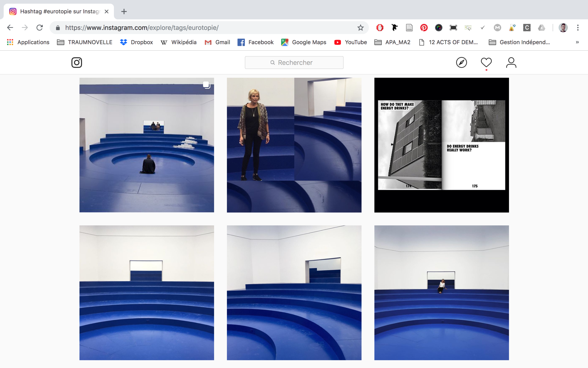Open the Explore compass icon
The height and width of the screenshot is (368, 588).
point(461,63)
